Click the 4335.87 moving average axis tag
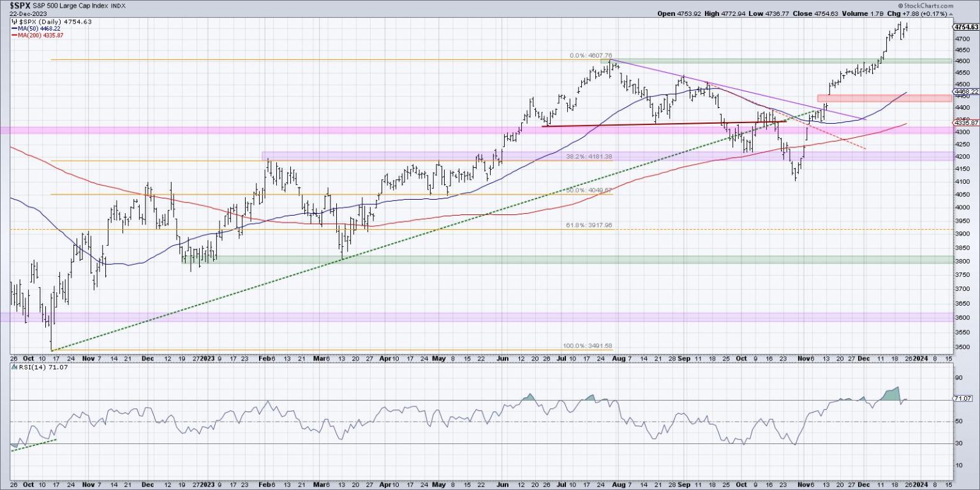This screenshot has width=980, height=490. (x=965, y=122)
